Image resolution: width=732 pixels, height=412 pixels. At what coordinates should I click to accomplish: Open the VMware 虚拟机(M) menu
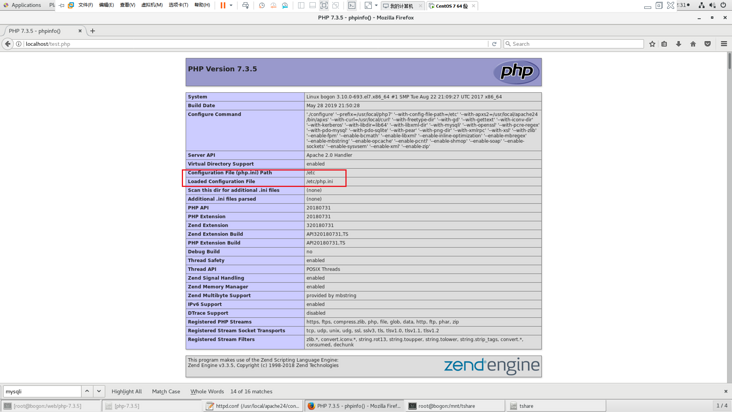point(152,5)
